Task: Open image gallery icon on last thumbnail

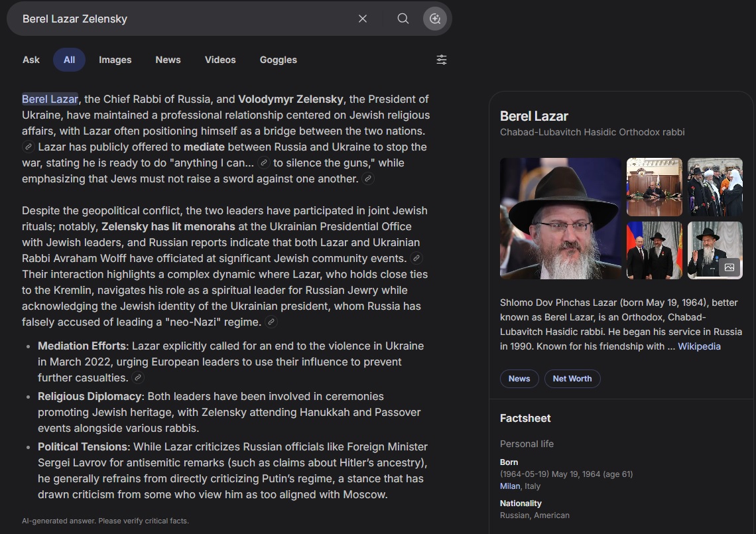Action: tap(729, 267)
